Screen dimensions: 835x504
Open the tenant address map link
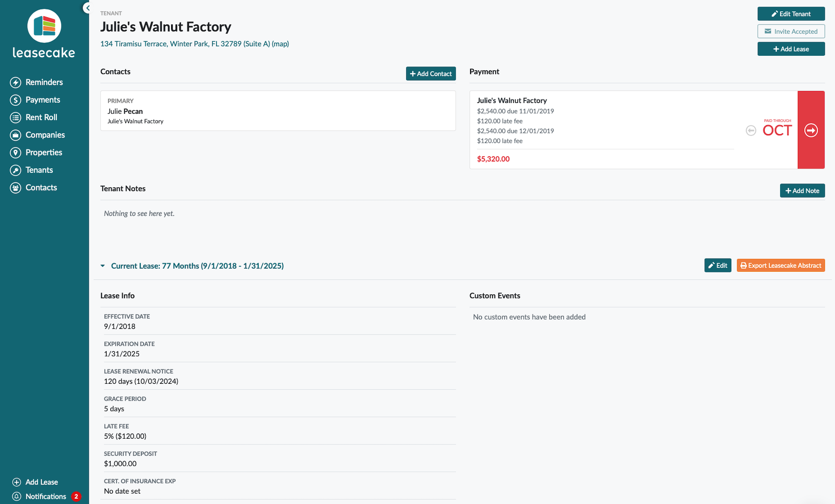pyautogui.click(x=280, y=44)
